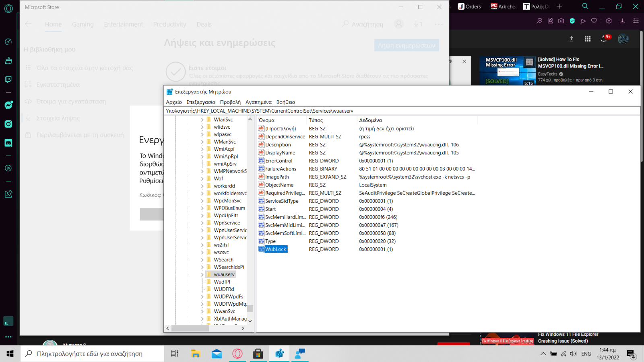
Task: Click the Mail icon on the taskbar
Action: coord(217,354)
